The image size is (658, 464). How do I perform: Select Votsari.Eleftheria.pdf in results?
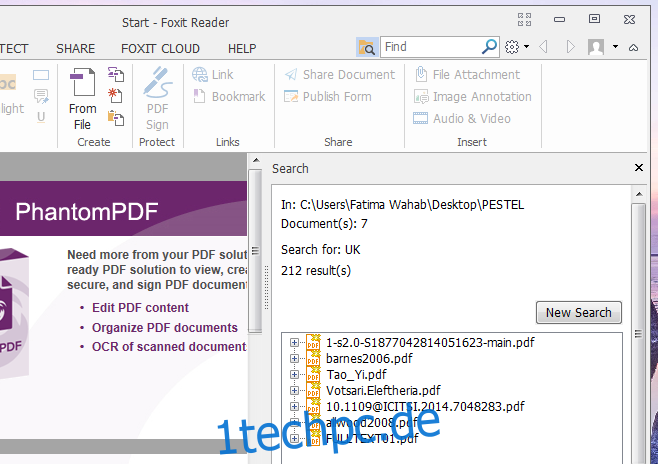[383, 390]
